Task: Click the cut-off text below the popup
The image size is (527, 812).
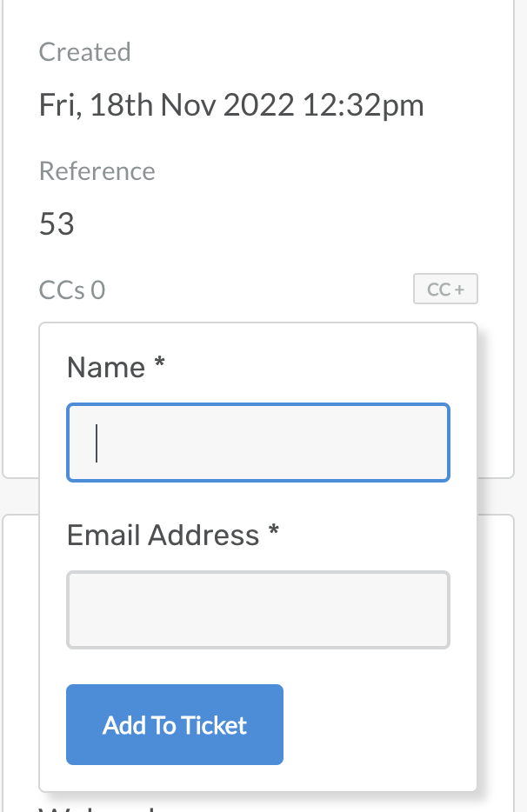Action: (x=96, y=807)
